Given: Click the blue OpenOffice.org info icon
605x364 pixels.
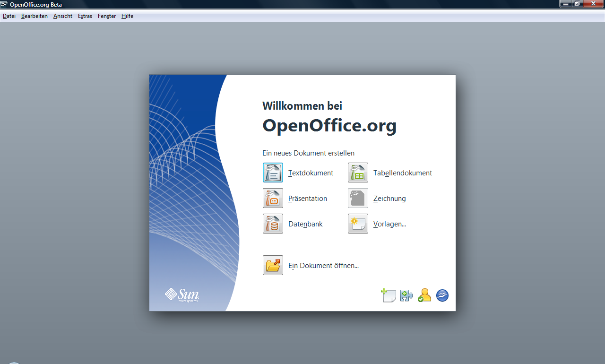Looking at the screenshot, I should (x=442, y=295).
